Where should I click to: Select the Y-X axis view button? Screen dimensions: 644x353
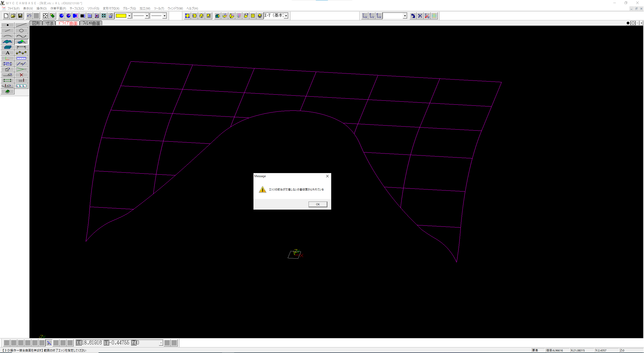(365, 16)
